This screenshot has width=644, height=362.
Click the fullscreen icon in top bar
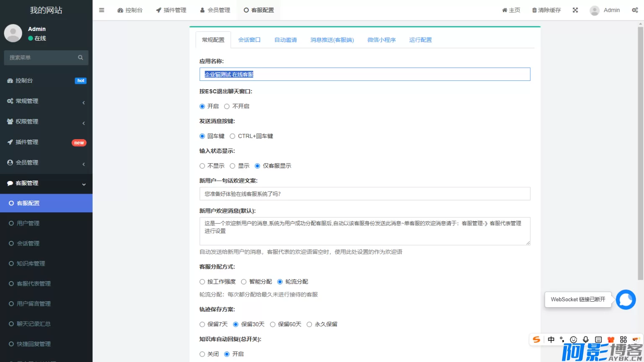tap(575, 10)
